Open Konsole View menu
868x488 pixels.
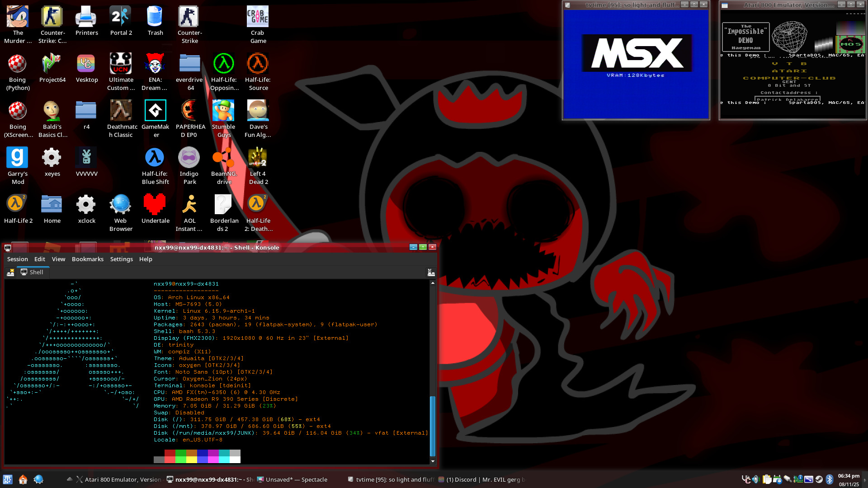point(58,259)
